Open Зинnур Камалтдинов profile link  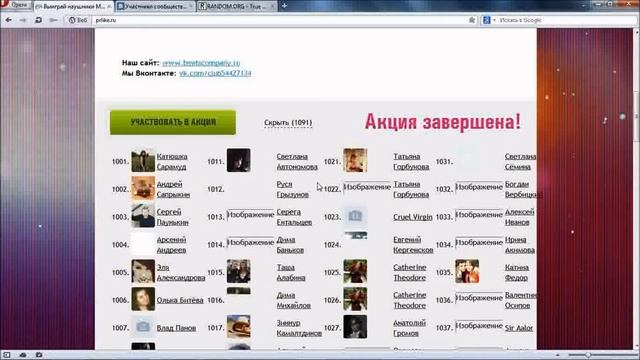coord(299,328)
